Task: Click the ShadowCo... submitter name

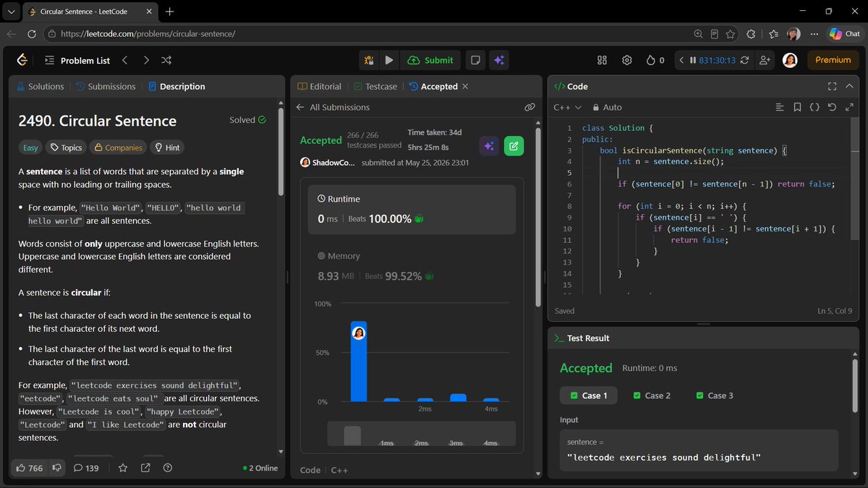Action: pyautogui.click(x=335, y=163)
